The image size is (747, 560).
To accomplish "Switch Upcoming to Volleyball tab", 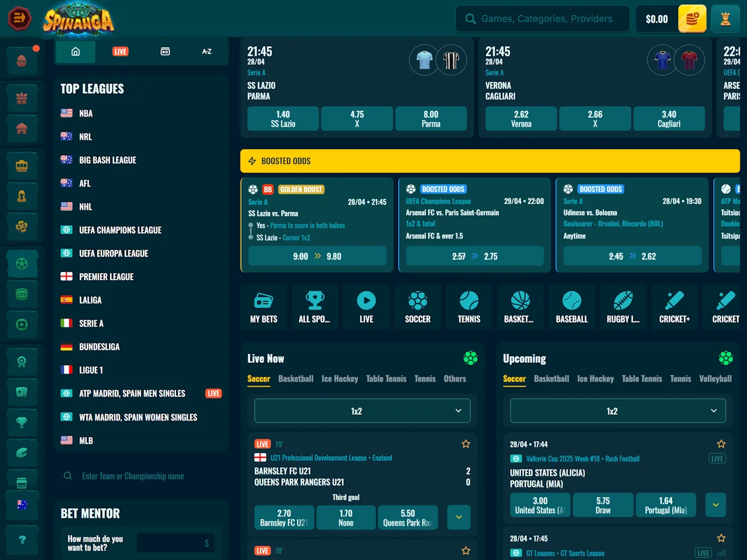I will 715,379.
